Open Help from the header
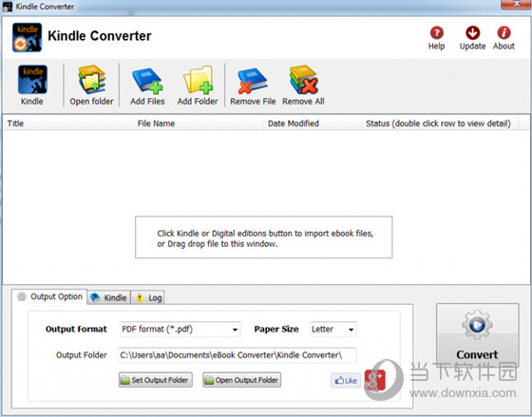Image resolution: width=532 pixels, height=417 pixels. [x=437, y=33]
